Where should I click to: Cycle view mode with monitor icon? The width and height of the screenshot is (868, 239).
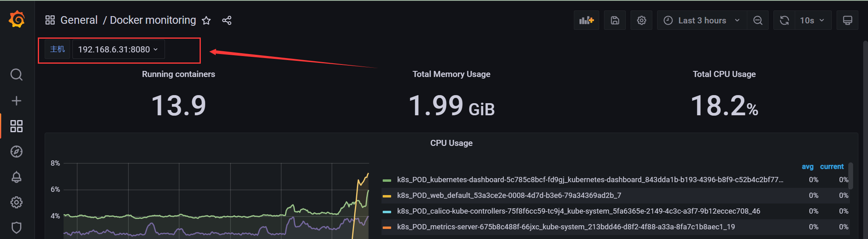click(x=847, y=20)
